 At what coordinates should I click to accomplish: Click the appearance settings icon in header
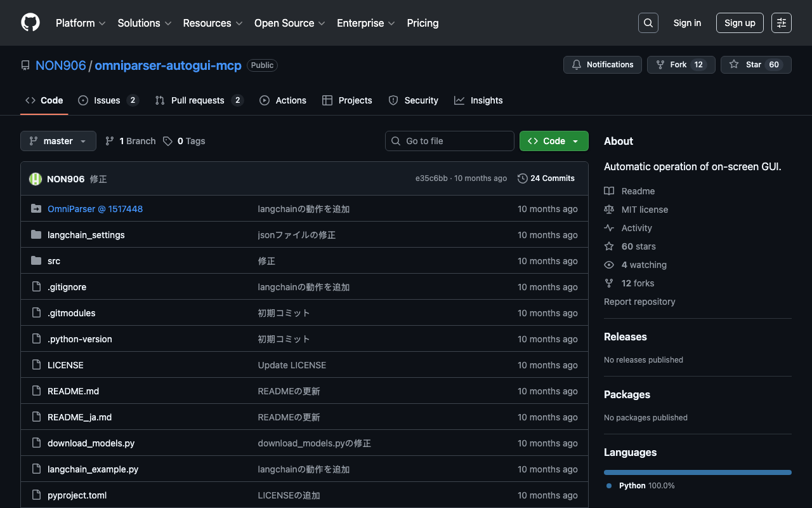pos(781,23)
